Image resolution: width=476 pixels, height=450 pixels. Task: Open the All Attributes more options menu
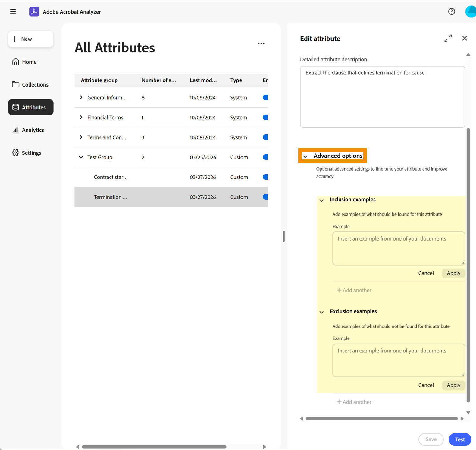click(x=261, y=44)
